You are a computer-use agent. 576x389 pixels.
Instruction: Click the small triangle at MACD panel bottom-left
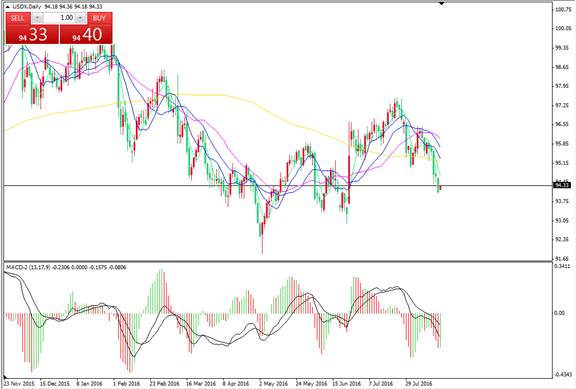coord(6,377)
